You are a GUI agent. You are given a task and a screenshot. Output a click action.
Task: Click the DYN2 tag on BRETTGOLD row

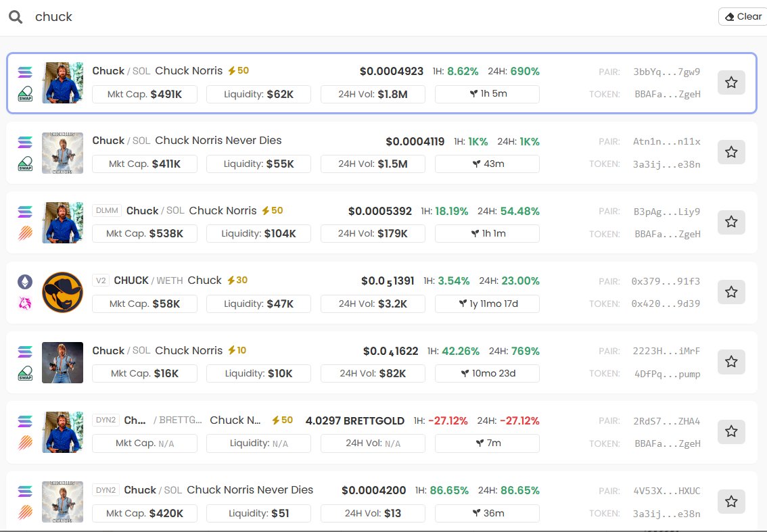[106, 420]
